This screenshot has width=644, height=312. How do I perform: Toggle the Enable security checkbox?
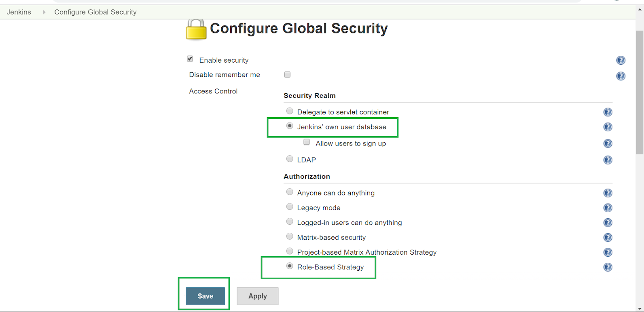(190, 59)
